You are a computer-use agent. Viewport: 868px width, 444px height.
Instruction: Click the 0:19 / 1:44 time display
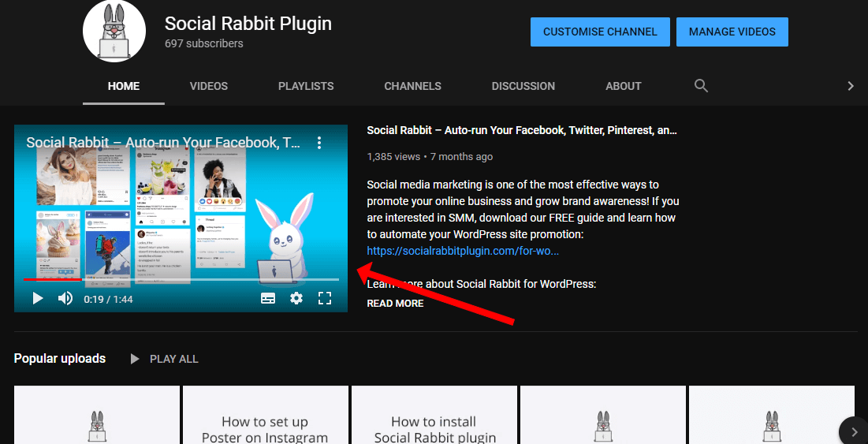click(109, 300)
